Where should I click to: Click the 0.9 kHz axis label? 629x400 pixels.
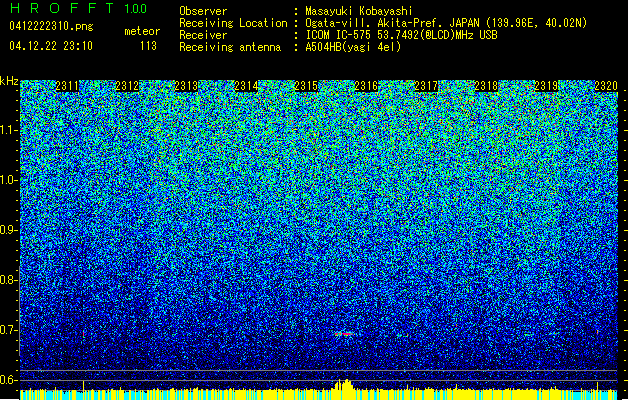(x=9, y=230)
